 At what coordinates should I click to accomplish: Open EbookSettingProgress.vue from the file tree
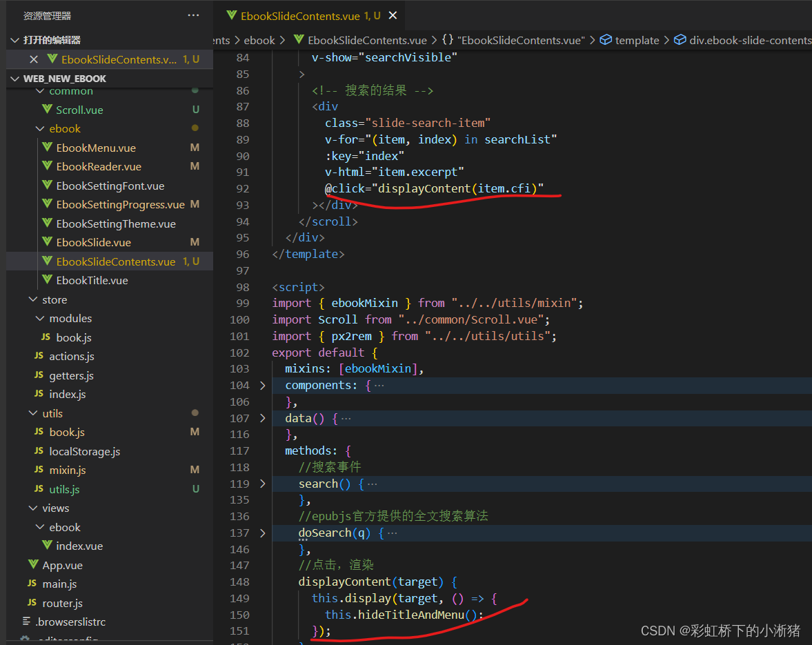120,204
